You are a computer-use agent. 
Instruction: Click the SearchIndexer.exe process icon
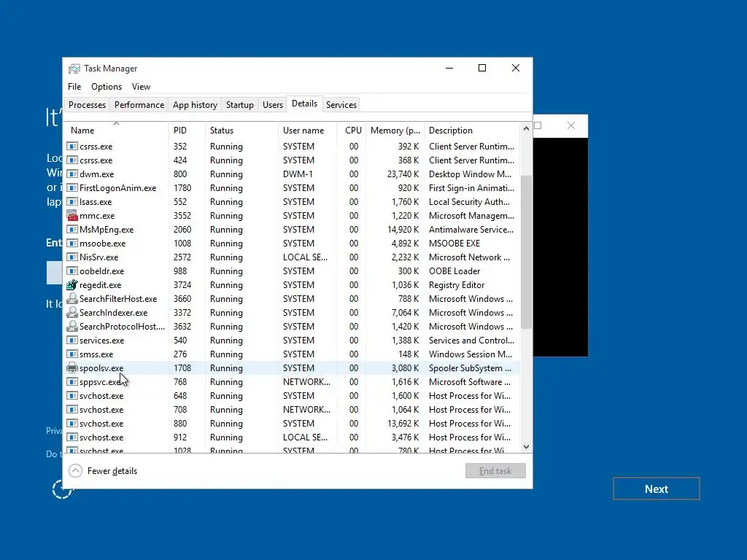coord(72,312)
